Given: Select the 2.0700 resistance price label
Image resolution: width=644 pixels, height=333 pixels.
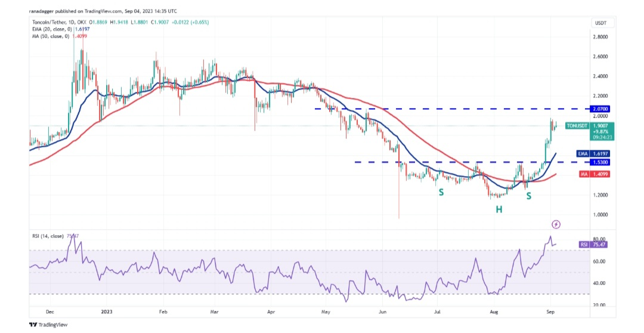Looking at the screenshot, I should click(x=601, y=109).
